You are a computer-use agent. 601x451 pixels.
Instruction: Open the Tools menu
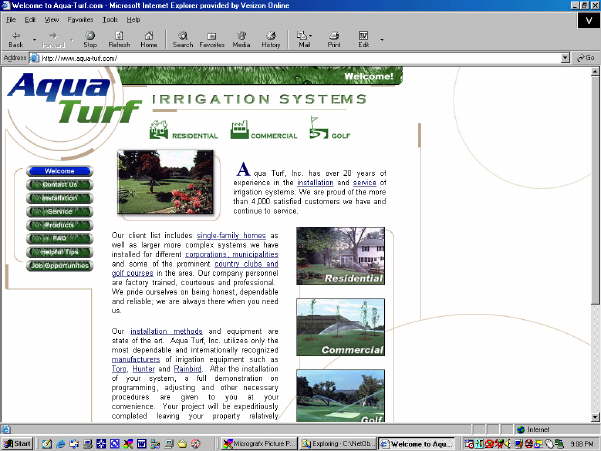110,20
